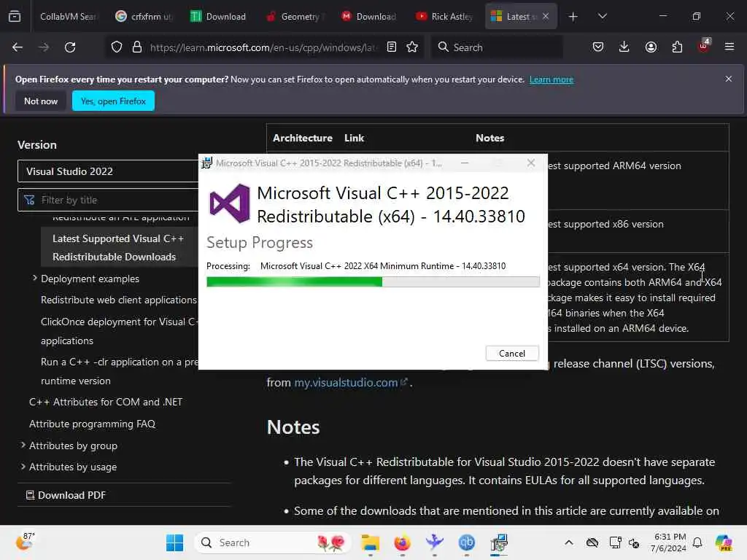Show hidden system tray icons
Image resolution: width=747 pixels, height=560 pixels.
click(x=569, y=542)
